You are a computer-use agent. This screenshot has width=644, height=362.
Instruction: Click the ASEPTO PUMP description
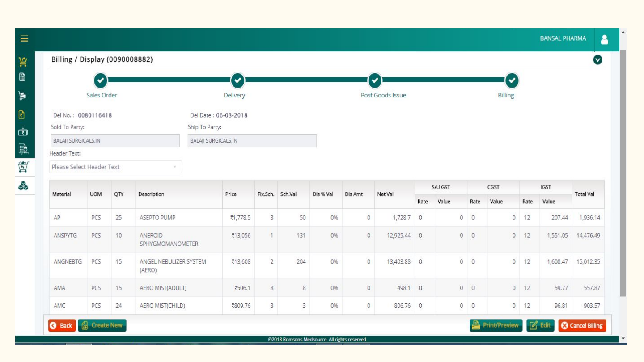tap(157, 218)
